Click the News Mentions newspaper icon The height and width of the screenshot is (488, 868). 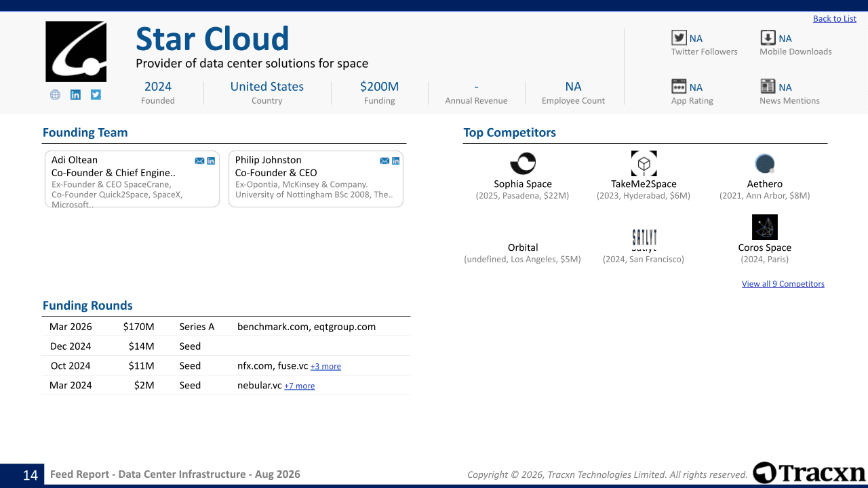[x=768, y=86]
